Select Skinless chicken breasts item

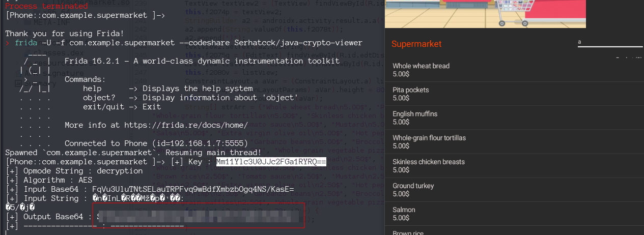[x=514, y=165]
